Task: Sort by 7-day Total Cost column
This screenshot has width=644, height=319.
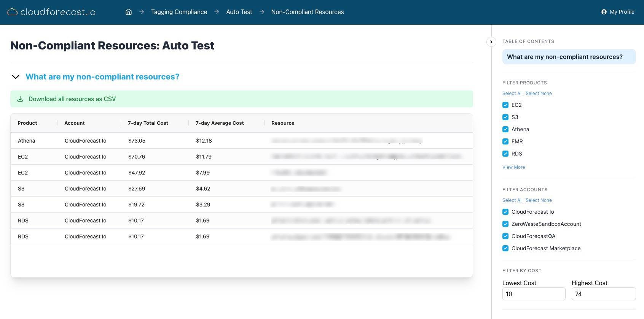Action: click(148, 123)
